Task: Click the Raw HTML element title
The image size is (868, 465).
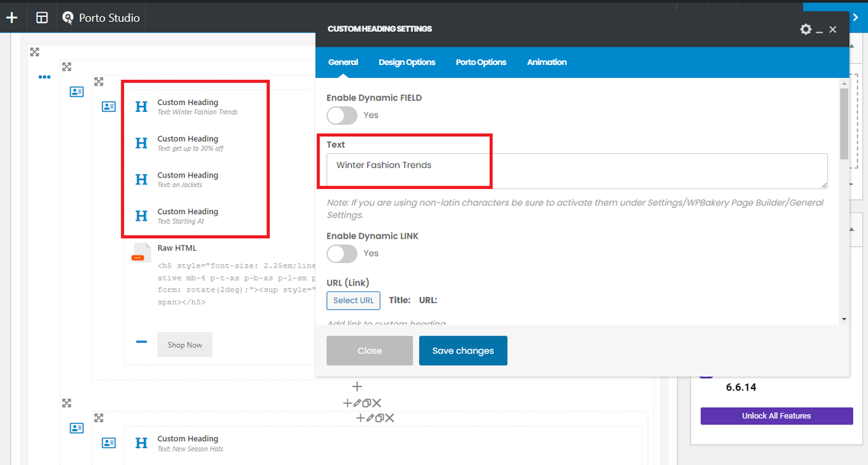Action: pyautogui.click(x=177, y=248)
